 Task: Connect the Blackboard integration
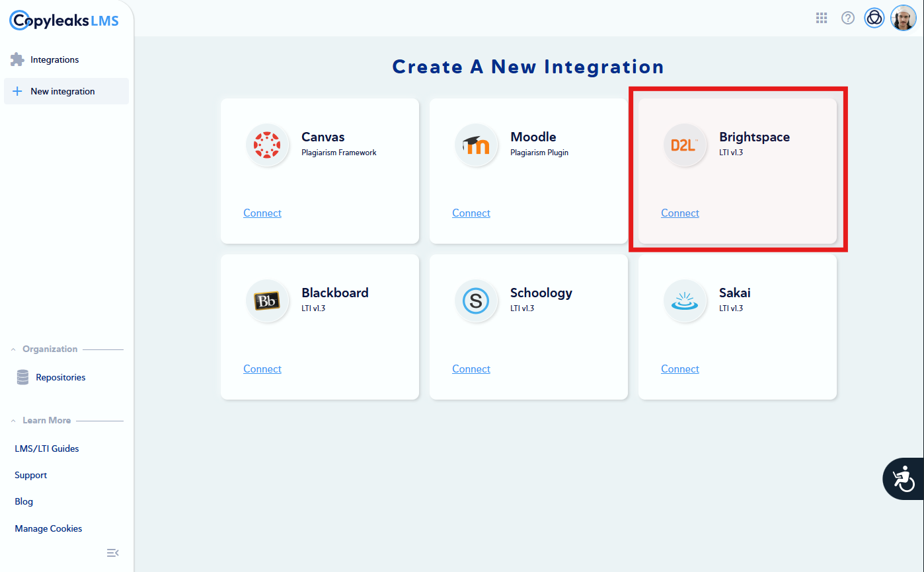(262, 369)
